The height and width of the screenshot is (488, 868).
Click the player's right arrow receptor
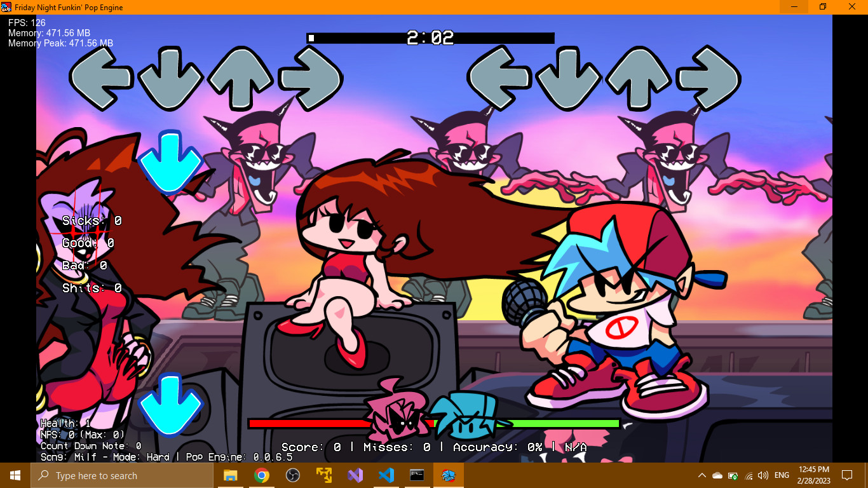pyautogui.click(x=708, y=78)
